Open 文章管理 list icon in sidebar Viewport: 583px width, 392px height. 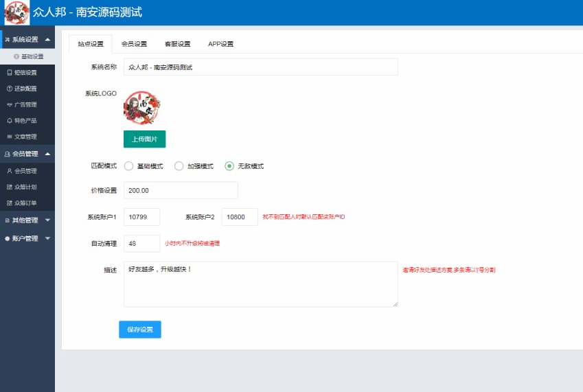pos(10,137)
